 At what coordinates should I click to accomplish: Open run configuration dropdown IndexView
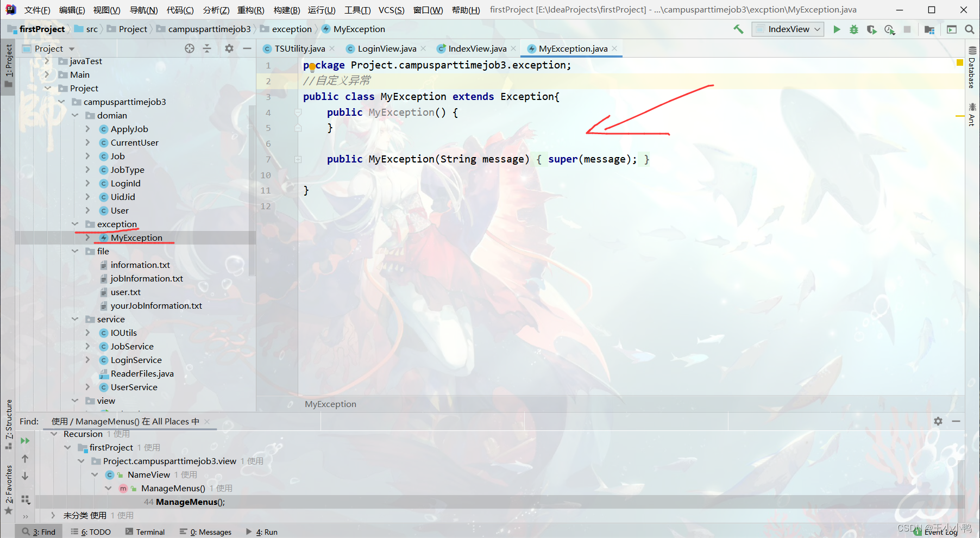(788, 29)
